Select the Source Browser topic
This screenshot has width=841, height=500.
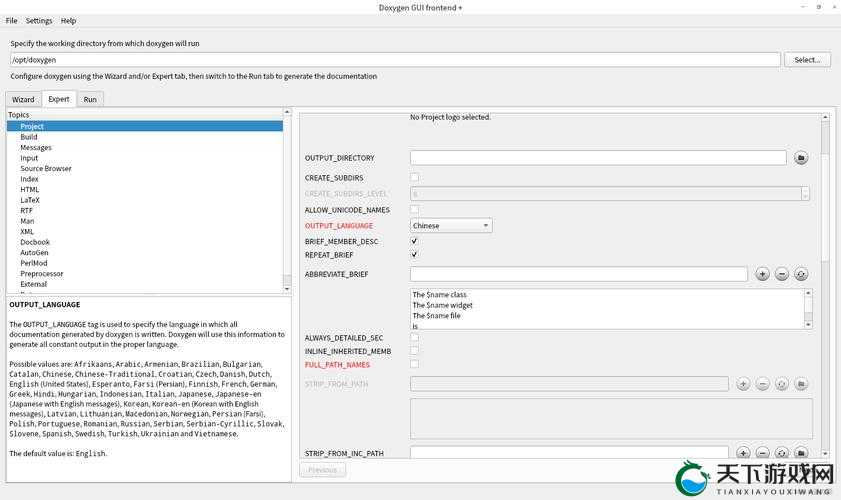click(46, 168)
